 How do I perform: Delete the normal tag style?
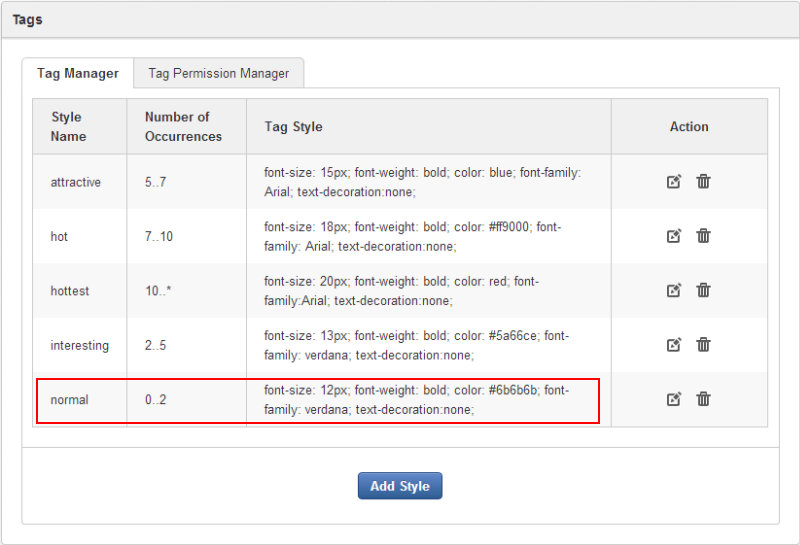point(703,399)
